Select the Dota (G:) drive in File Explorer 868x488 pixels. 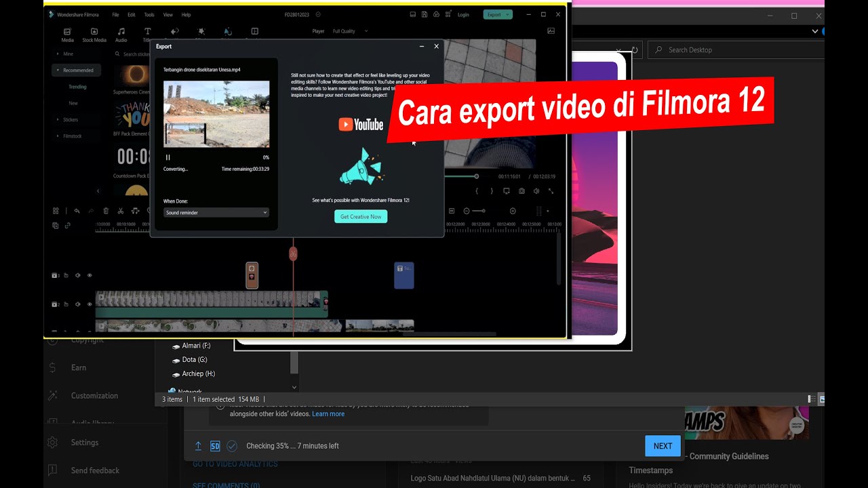tap(194, 360)
